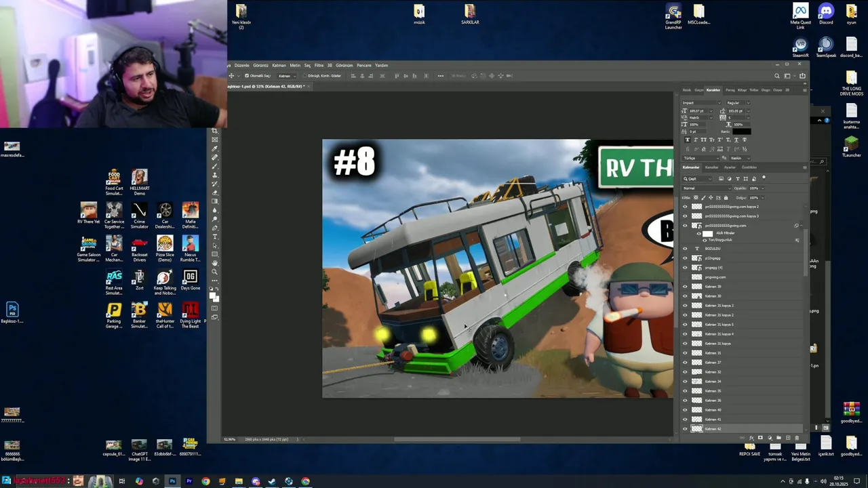
Task: Open the font size dropdown
Action: tap(711, 110)
